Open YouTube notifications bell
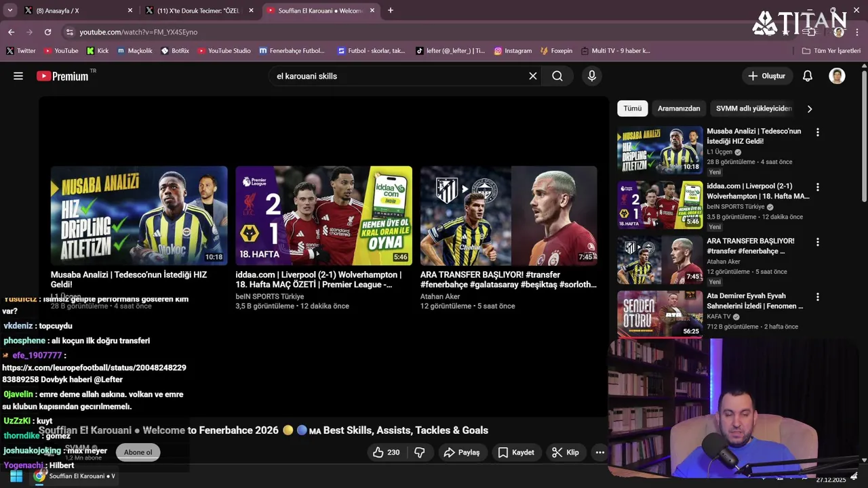868x488 pixels. point(808,76)
